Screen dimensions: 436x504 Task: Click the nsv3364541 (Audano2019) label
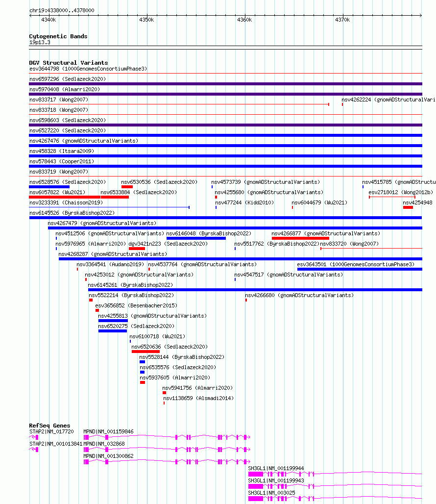[x=110, y=264]
